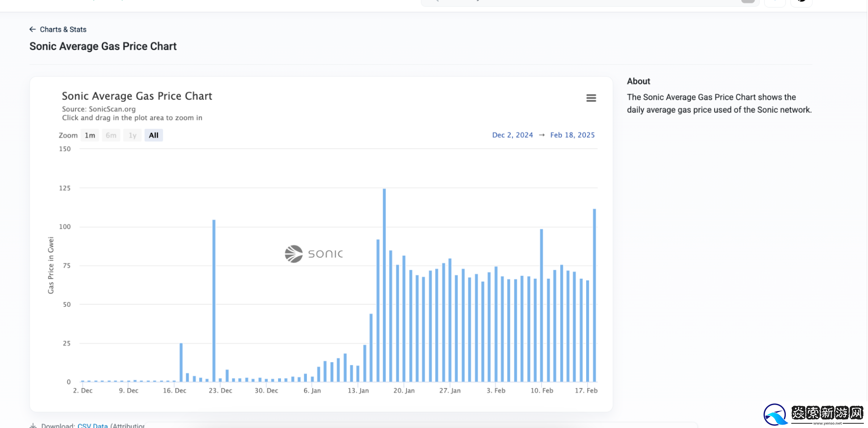868x428 pixels.
Task: Click the Gas Price in Gwei axis label
Action: (x=51, y=265)
